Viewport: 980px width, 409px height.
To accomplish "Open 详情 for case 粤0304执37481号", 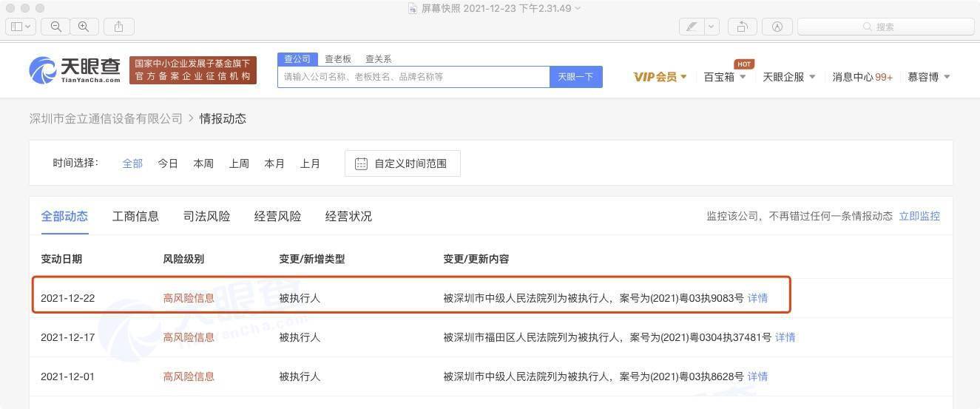I will point(785,337).
